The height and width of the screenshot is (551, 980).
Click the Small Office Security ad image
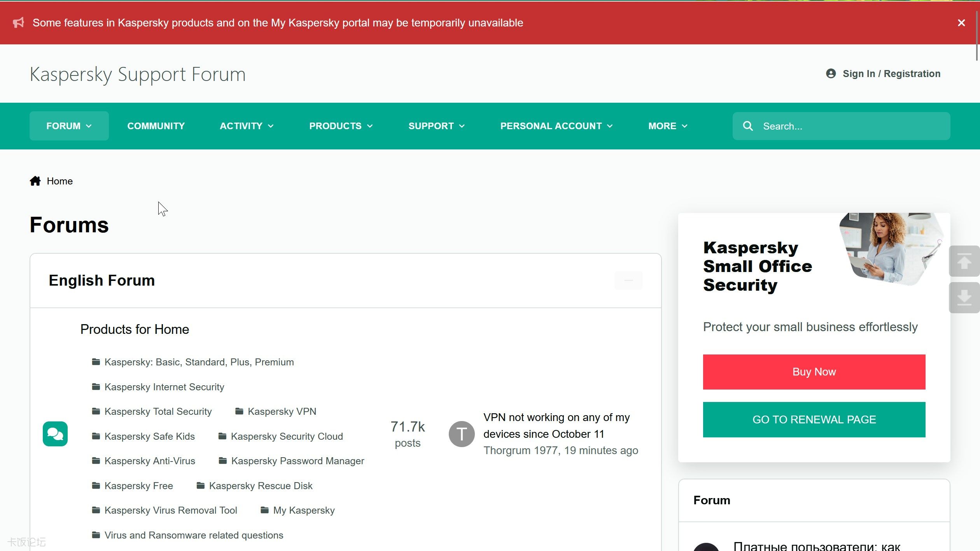pyautogui.click(x=891, y=249)
